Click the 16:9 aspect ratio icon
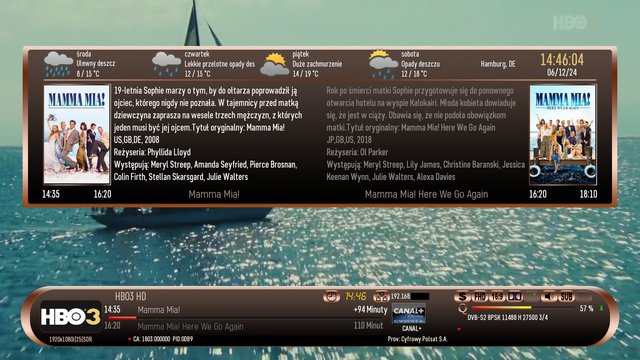The width and height of the screenshot is (640, 360). 497,297
